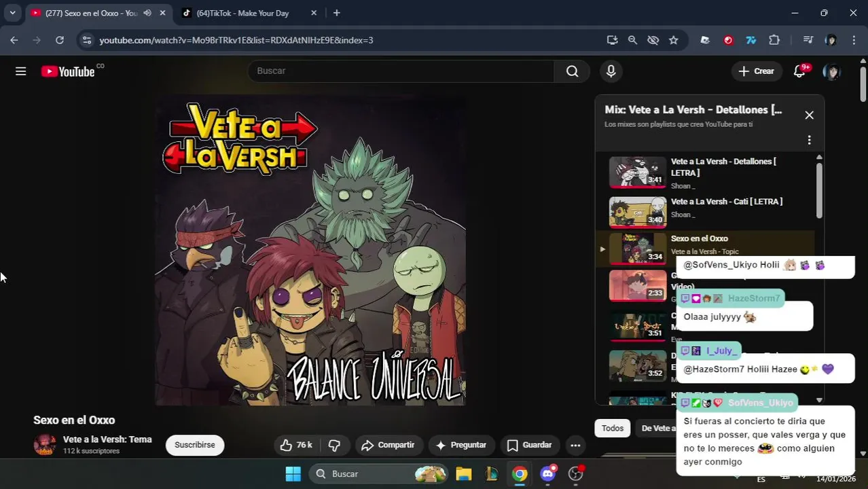Toggle the eye-slash icon in address bar
This screenshot has height=489, width=868.
point(653,40)
